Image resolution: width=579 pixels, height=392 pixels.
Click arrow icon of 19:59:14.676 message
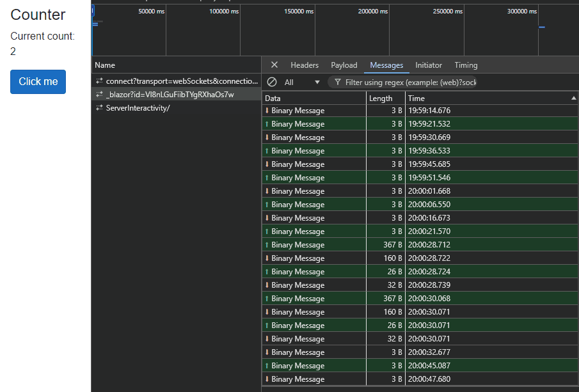tap(267, 111)
